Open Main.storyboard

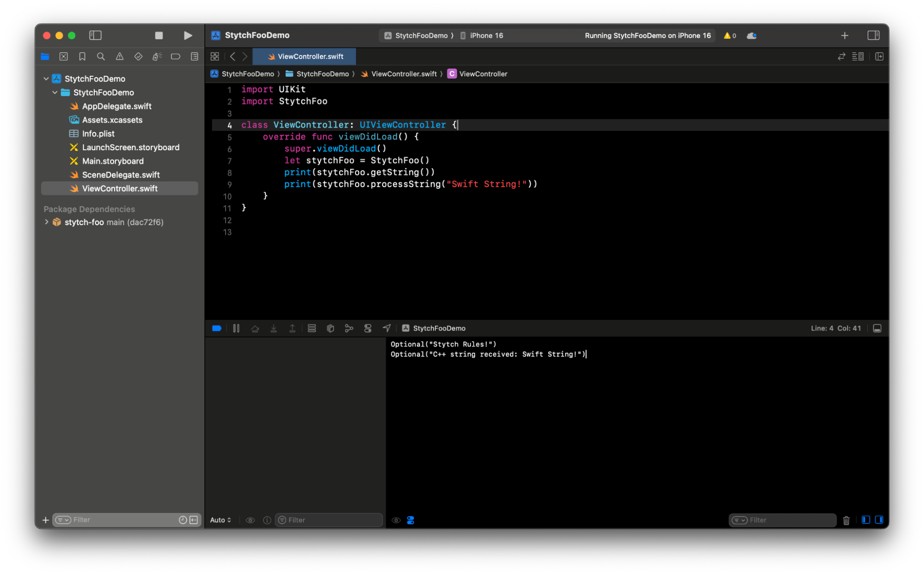[x=112, y=161]
